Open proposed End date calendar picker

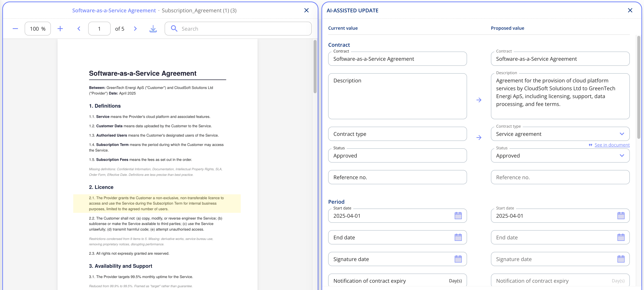[x=621, y=237]
